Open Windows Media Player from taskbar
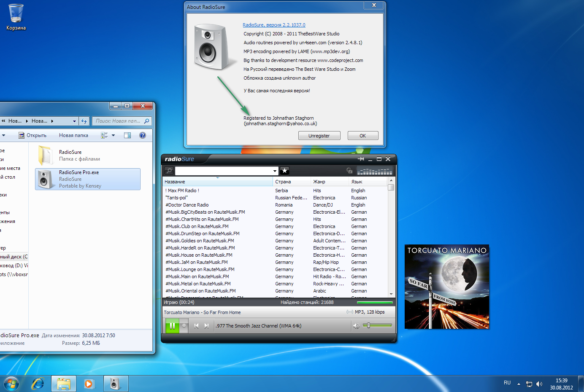The image size is (584, 392). click(89, 384)
